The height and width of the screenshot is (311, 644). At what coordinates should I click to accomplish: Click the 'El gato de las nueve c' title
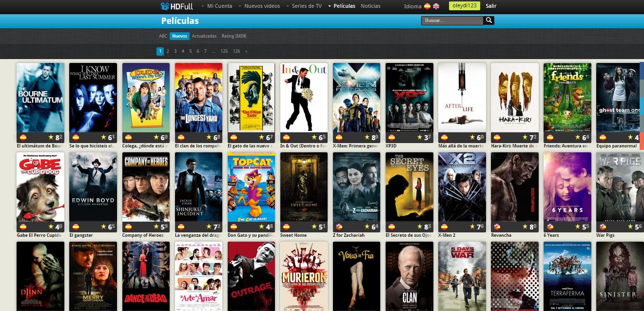[x=252, y=146]
